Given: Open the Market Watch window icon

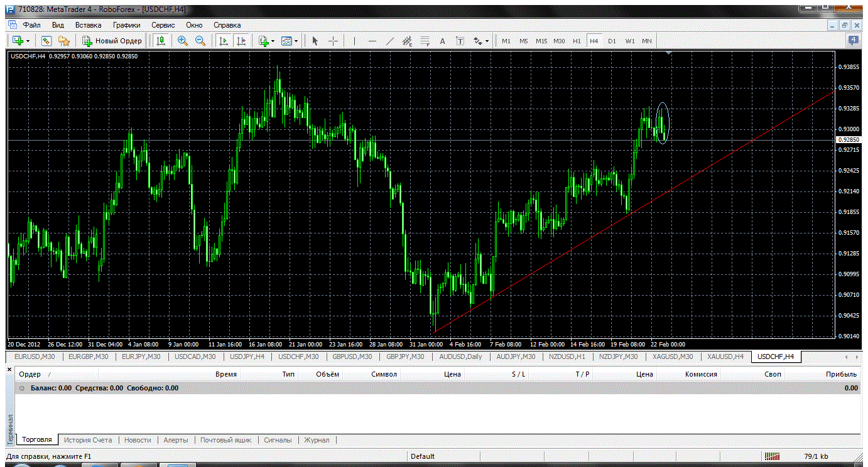Looking at the screenshot, I should 46,41.
